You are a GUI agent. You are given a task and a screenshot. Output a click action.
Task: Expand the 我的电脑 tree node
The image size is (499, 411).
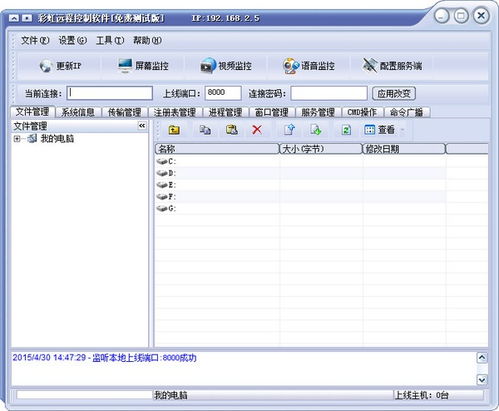(x=16, y=139)
